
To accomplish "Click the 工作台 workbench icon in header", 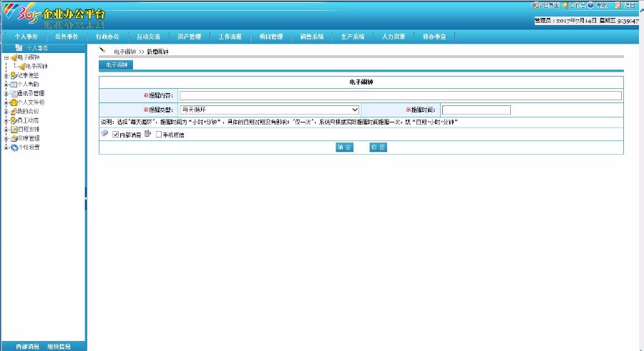I will [x=565, y=5].
